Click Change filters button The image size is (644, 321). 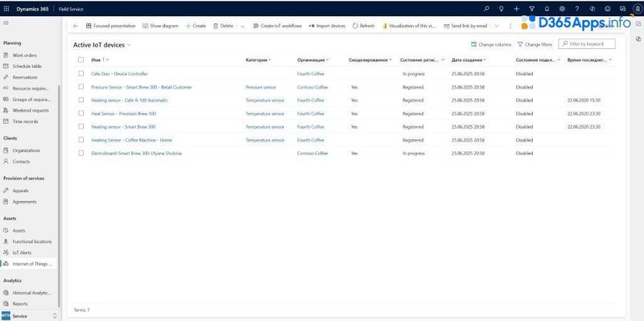point(535,44)
